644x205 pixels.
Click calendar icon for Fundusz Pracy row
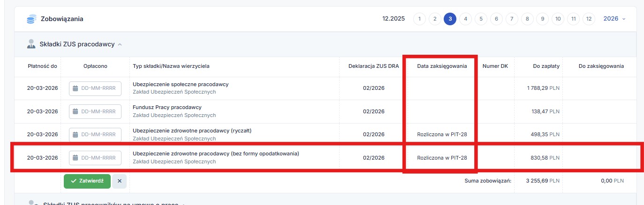[x=76, y=111]
